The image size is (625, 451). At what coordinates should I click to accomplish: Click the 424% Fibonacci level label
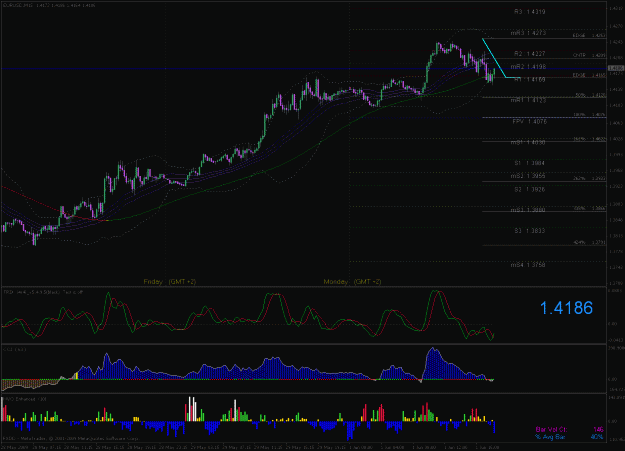pyautogui.click(x=589, y=242)
